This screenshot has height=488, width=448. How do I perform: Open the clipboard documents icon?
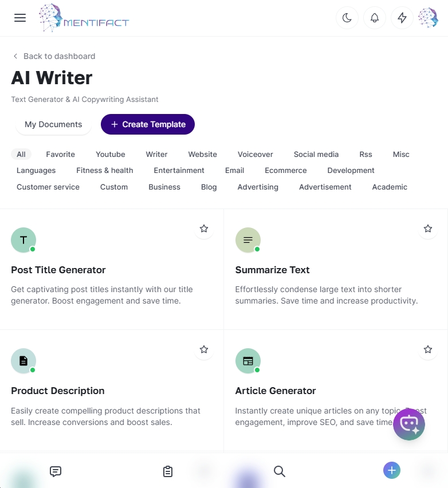168,471
